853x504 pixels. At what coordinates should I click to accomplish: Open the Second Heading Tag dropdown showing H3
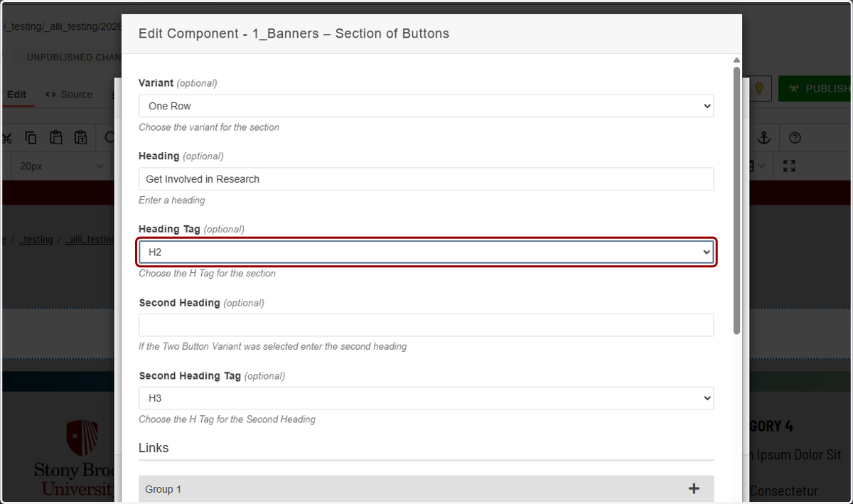pyautogui.click(x=426, y=398)
